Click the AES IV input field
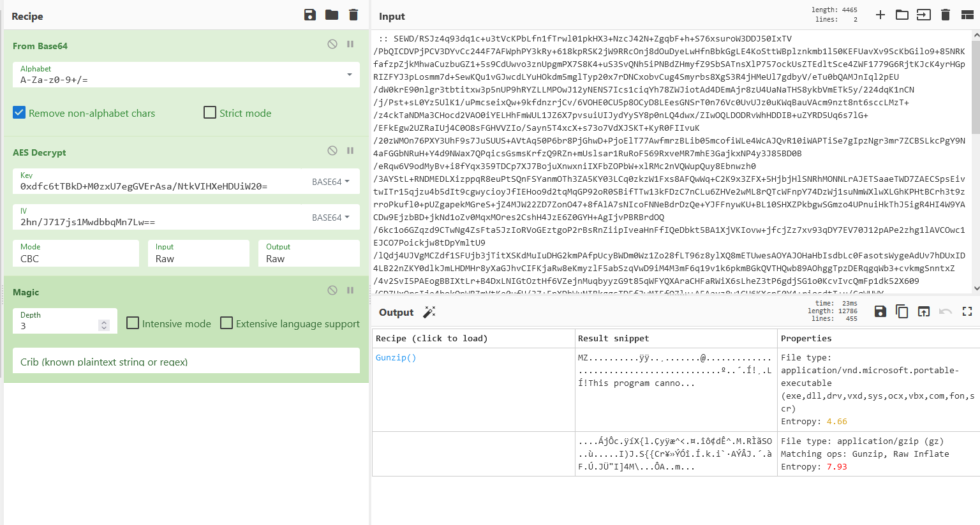Image resolution: width=980 pixels, height=525 pixels. click(160, 217)
